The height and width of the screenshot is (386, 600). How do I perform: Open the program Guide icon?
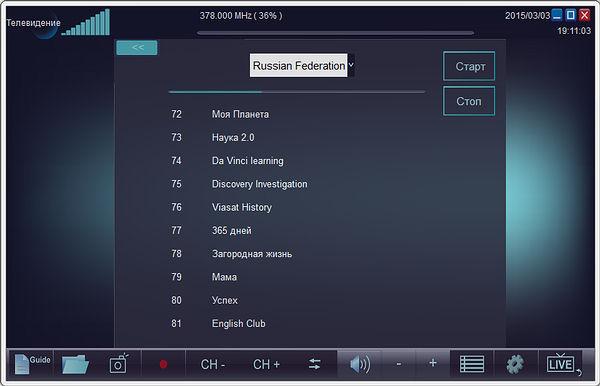pos(32,364)
